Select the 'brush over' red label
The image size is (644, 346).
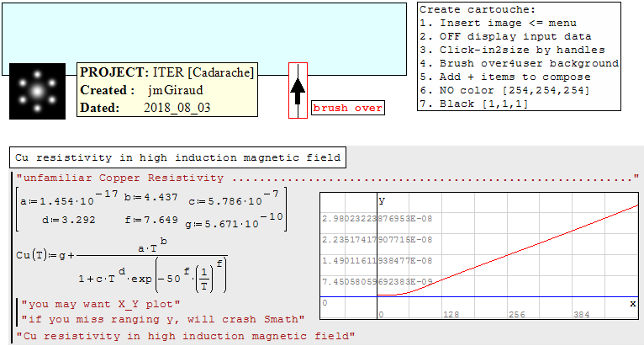pyautogui.click(x=348, y=108)
